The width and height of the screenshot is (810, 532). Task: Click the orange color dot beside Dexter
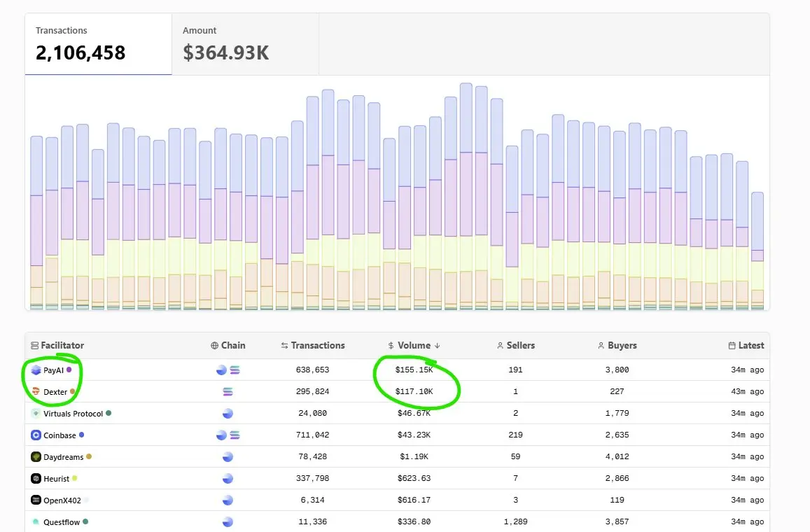coord(72,392)
